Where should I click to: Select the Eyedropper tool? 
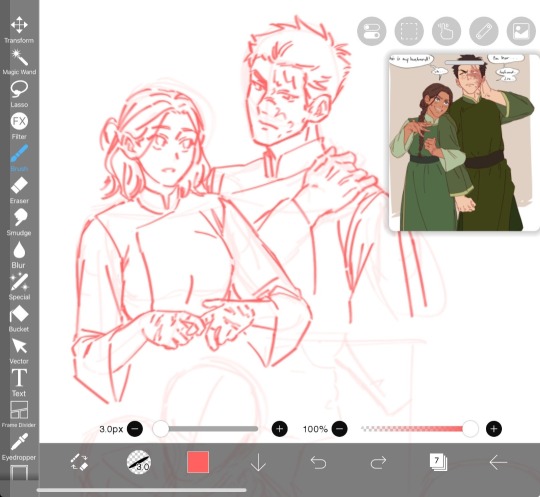19,447
